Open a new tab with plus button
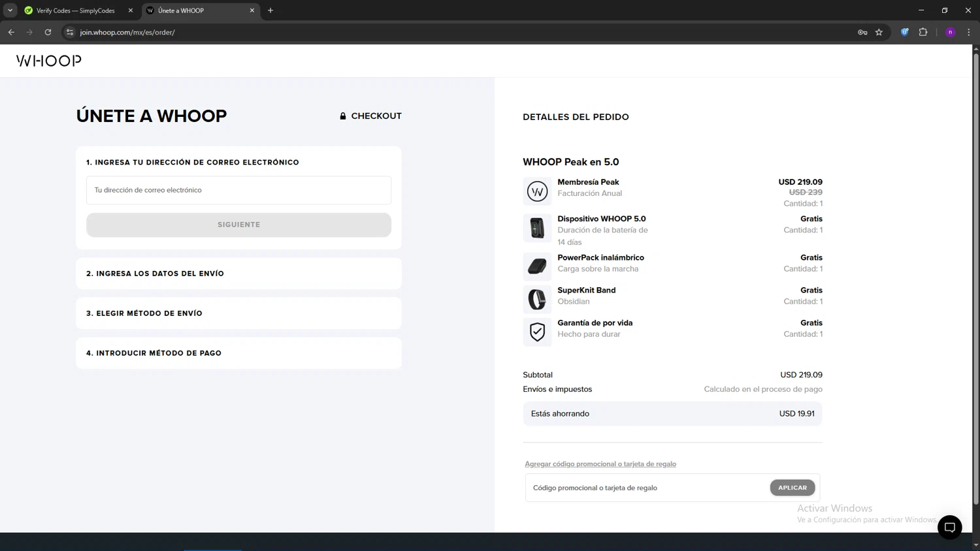 click(x=270, y=10)
